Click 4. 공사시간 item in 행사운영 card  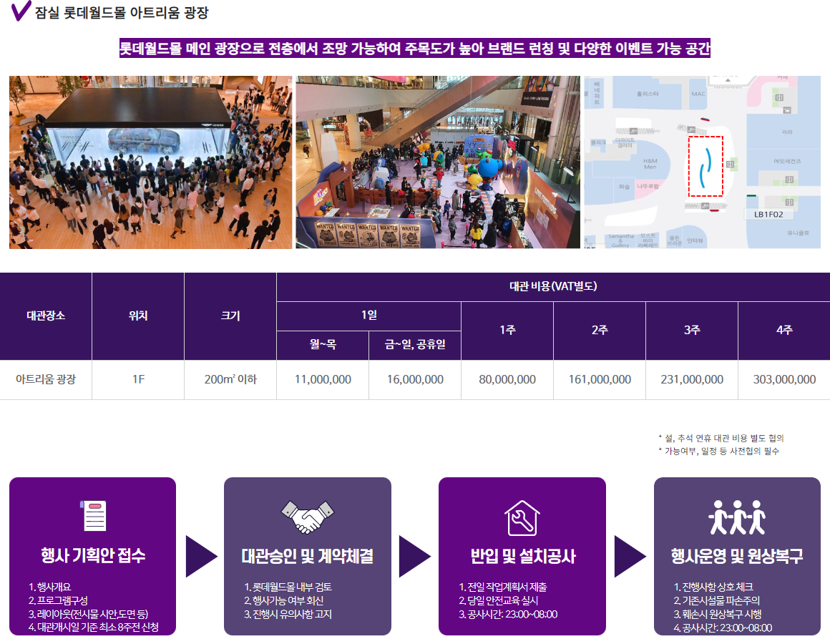tap(723, 628)
